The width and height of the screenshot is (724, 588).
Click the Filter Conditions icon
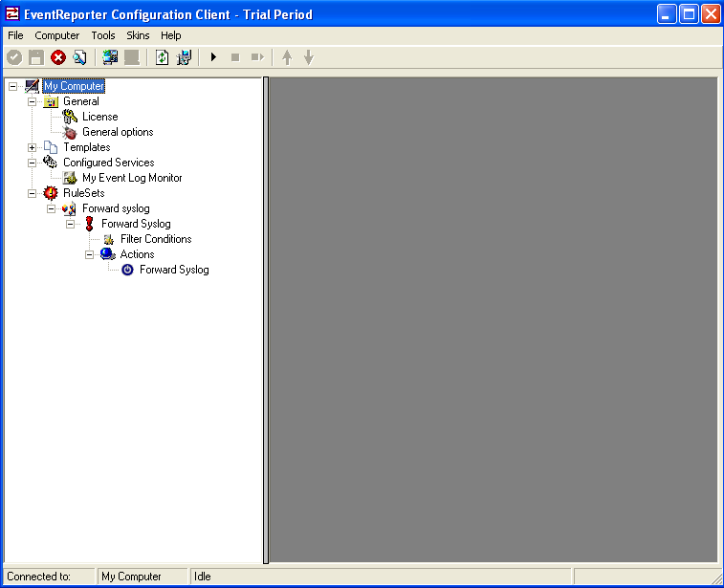[108, 239]
